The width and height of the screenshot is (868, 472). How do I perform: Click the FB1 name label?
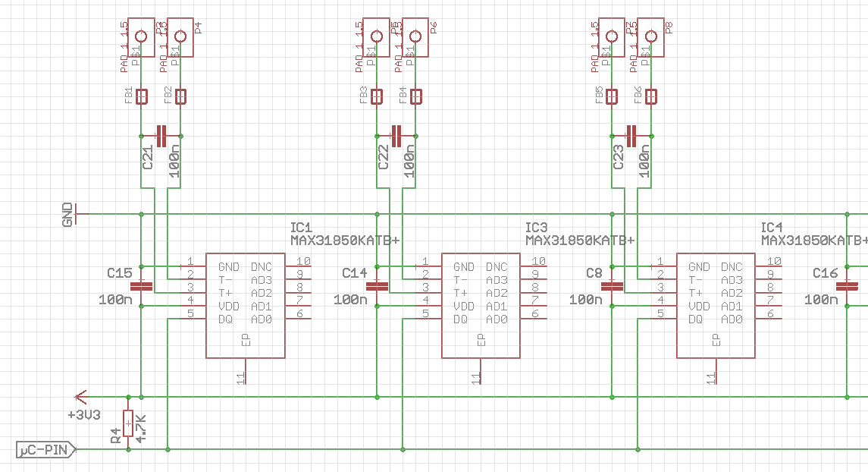(128, 96)
